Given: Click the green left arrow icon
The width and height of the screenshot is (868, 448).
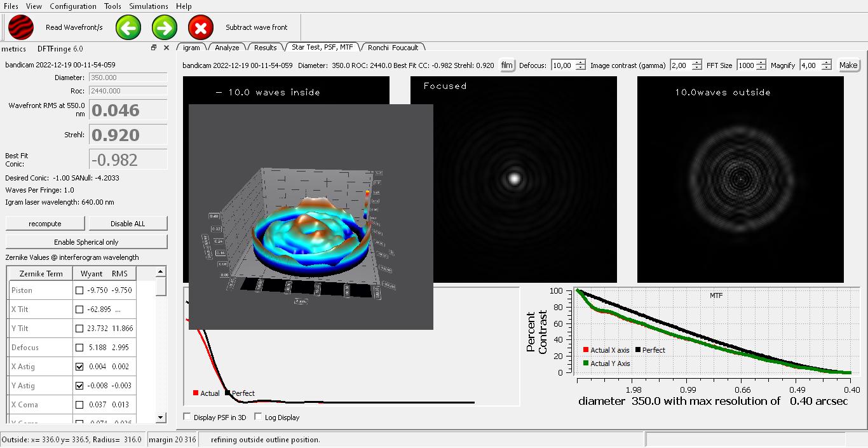Looking at the screenshot, I should click(128, 28).
